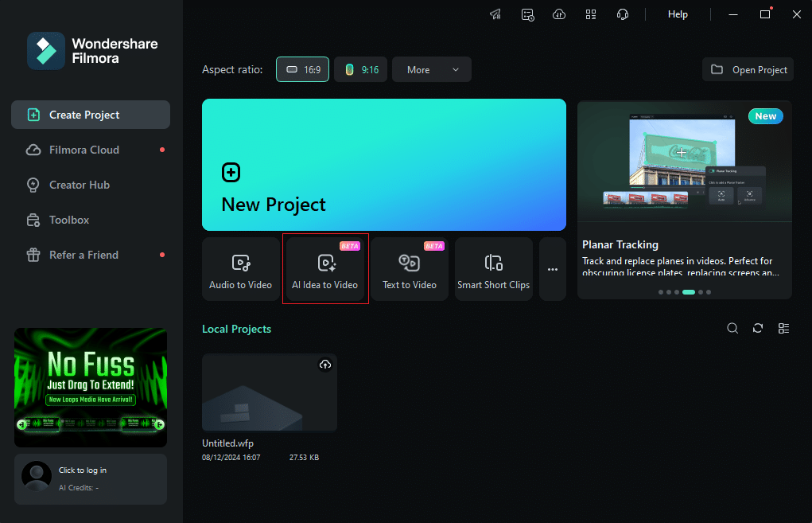Select the 16:9 aspect ratio
The width and height of the screenshot is (812, 523).
pos(302,70)
